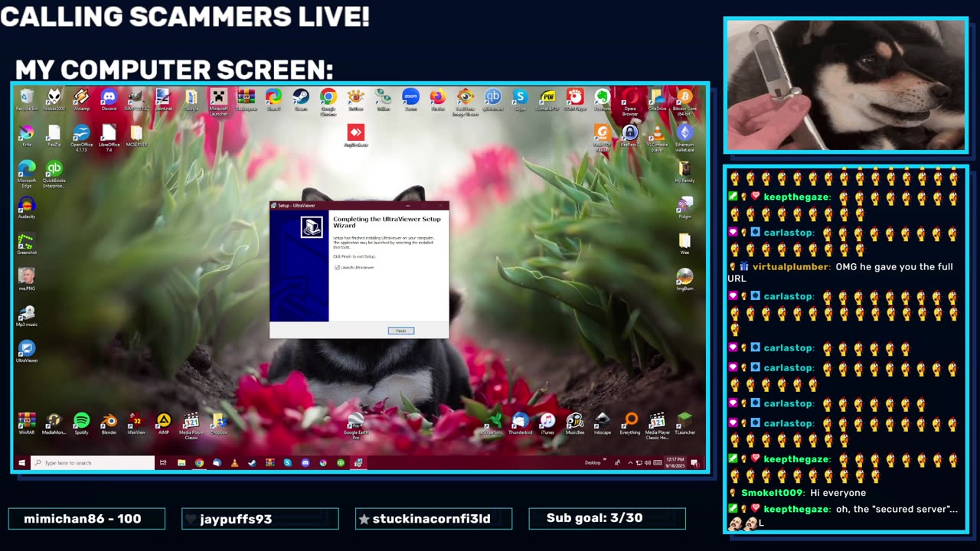The width and height of the screenshot is (980, 551).
Task: Select the KeePass 2 desktop shortcut
Action: [x=629, y=137]
